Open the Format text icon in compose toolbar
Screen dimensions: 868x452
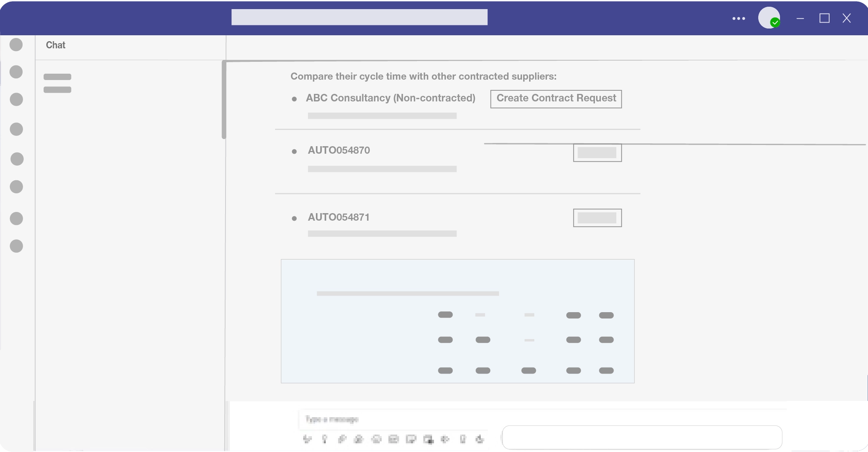[307, 439]
